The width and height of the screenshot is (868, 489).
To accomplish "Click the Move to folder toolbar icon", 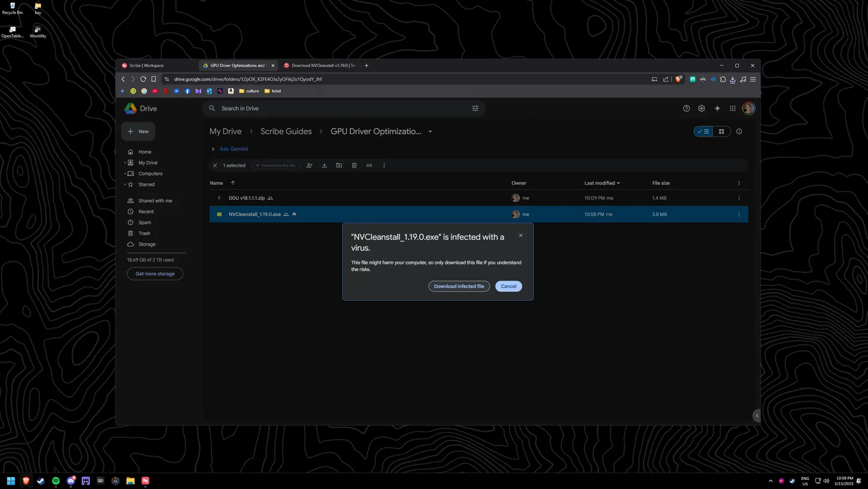I will click(x=339, y=166).
